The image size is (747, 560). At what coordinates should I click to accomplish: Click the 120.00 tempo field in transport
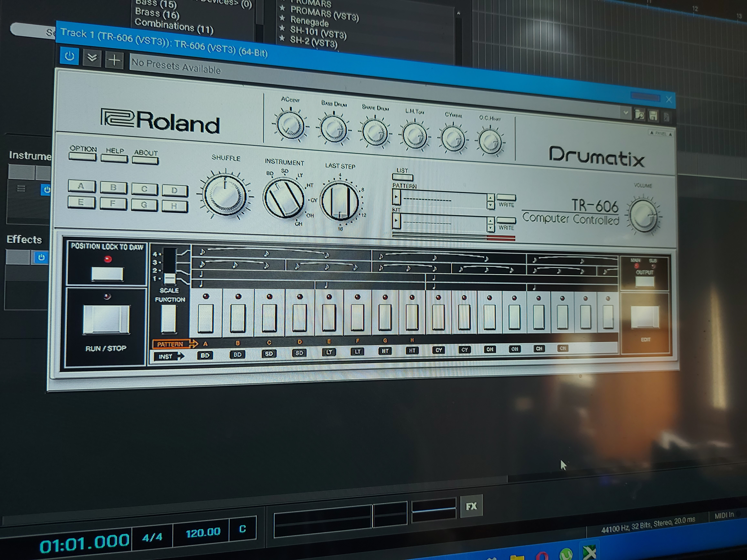(203, 532)
